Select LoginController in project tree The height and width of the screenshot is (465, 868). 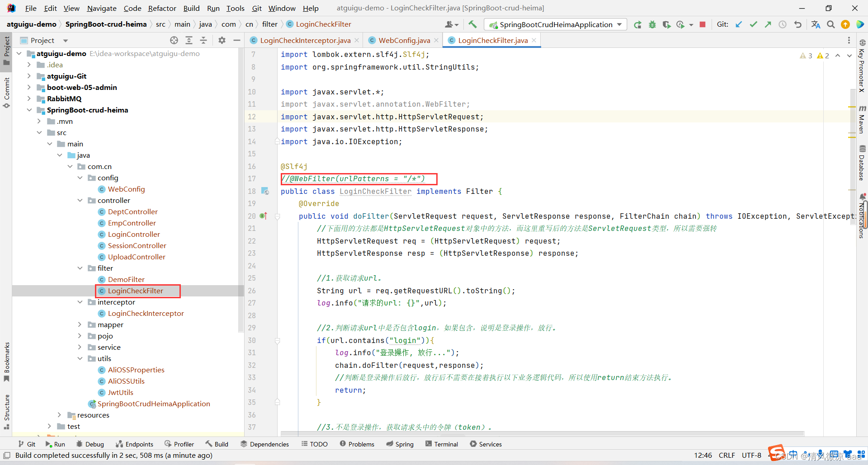(x=134, y=234)
